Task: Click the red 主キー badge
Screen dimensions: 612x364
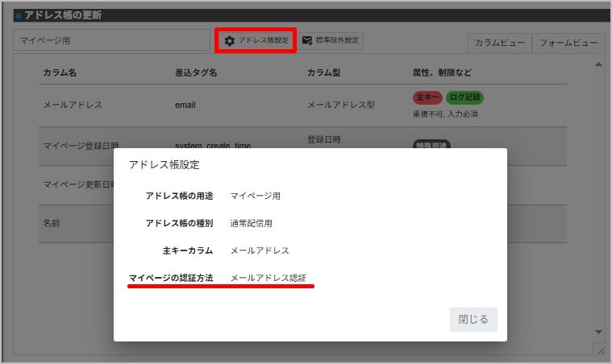Action: point(427,98)
